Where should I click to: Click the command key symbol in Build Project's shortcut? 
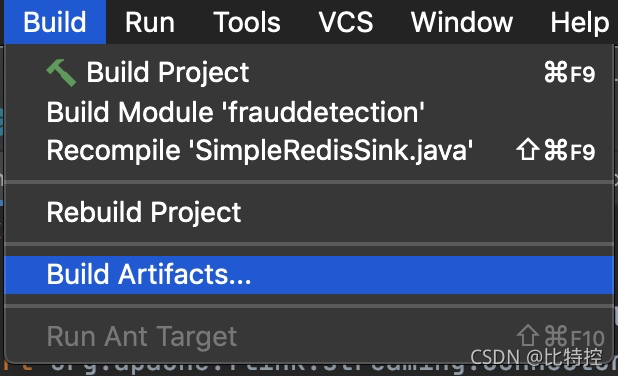(556, 72)
